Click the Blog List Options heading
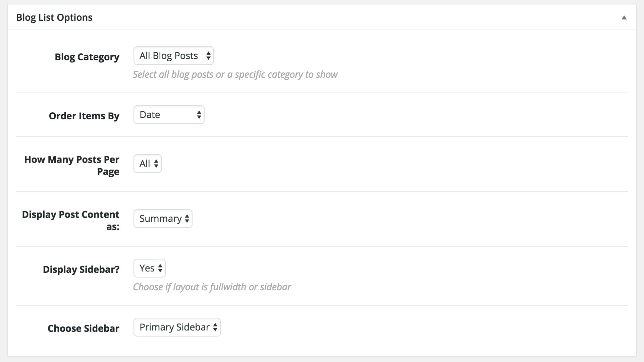 (54, 17)
